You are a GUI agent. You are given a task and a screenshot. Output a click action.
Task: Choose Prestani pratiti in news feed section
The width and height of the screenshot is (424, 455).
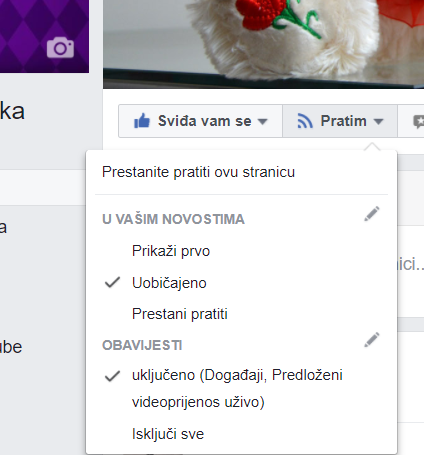(180, 314)
